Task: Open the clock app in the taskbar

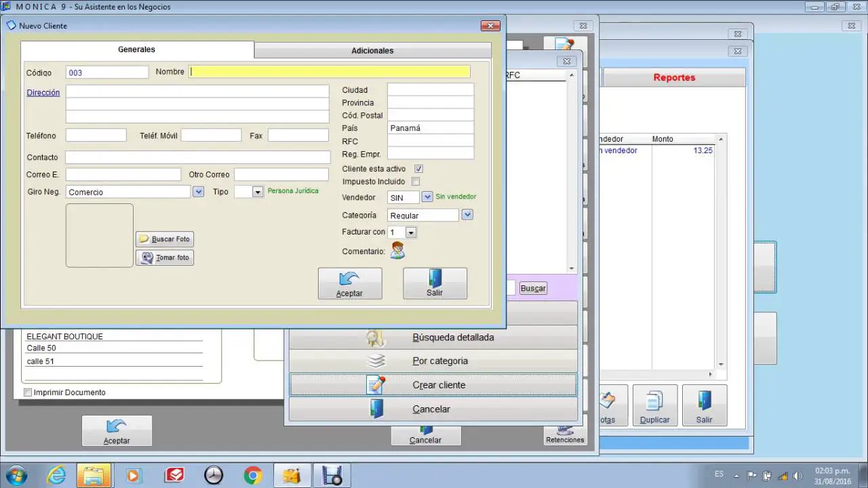Action: pyautogui.click(x=213, y=475)
